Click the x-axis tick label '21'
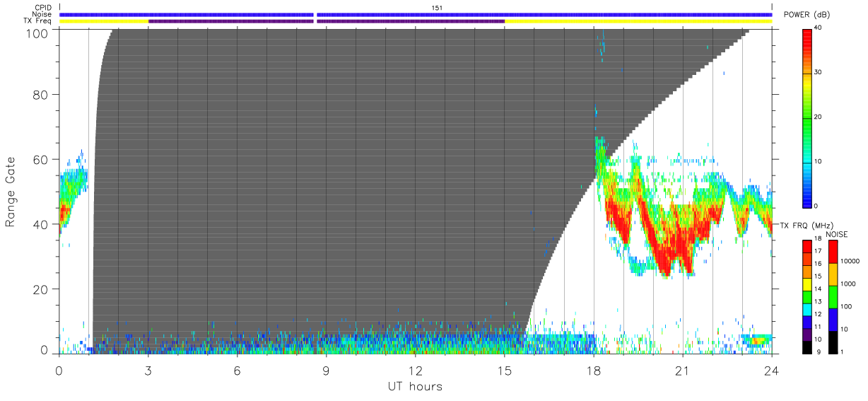868x401 pixels. [683, 370]
